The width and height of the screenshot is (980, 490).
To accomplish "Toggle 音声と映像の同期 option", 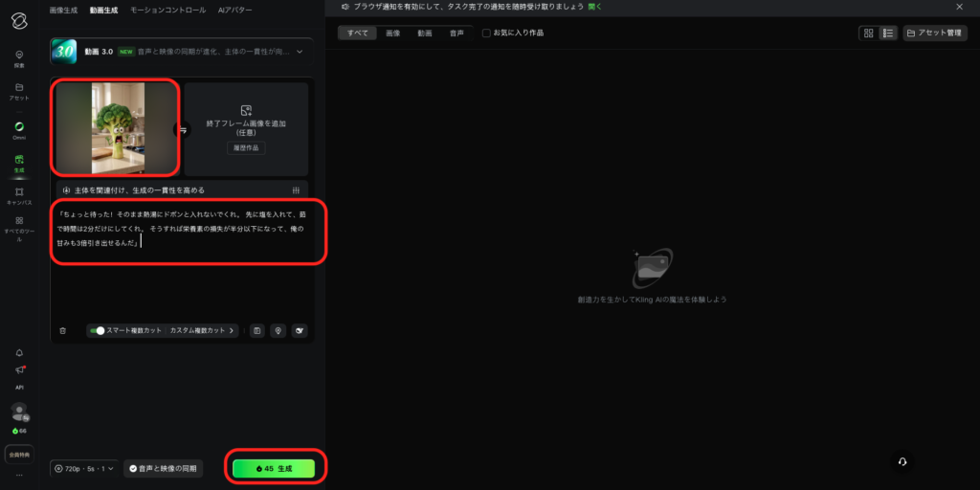I will pos(163,468).
